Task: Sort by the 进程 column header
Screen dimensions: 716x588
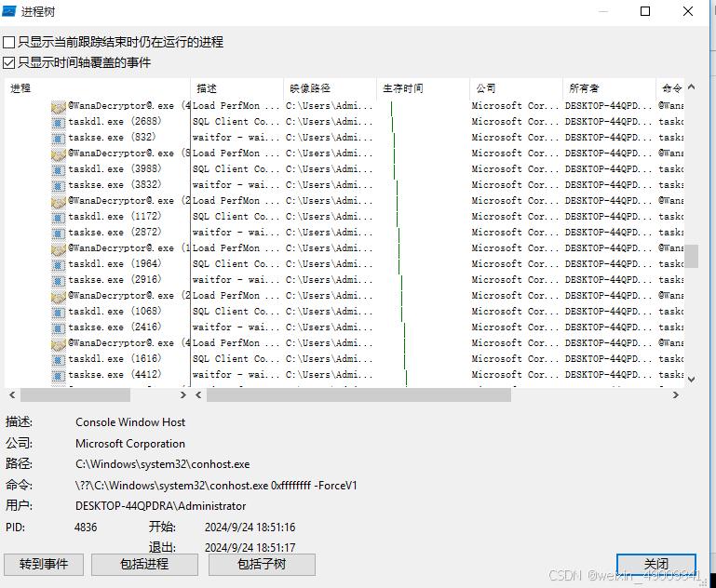Action: click(97, 88)
